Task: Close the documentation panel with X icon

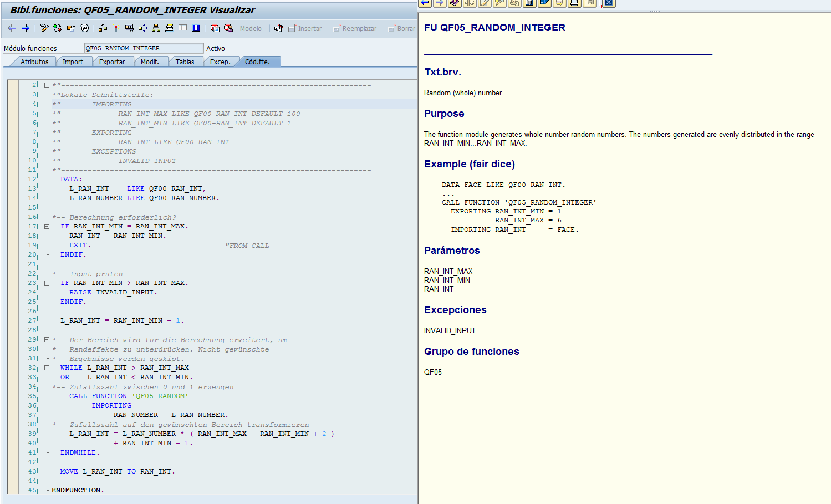Action: [x=608, y=3]
